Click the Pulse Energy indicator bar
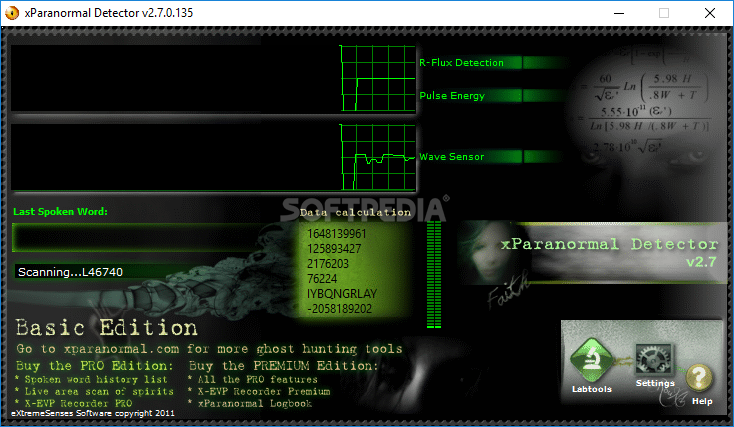Screen dimensions: 734x427 point(494,96)
